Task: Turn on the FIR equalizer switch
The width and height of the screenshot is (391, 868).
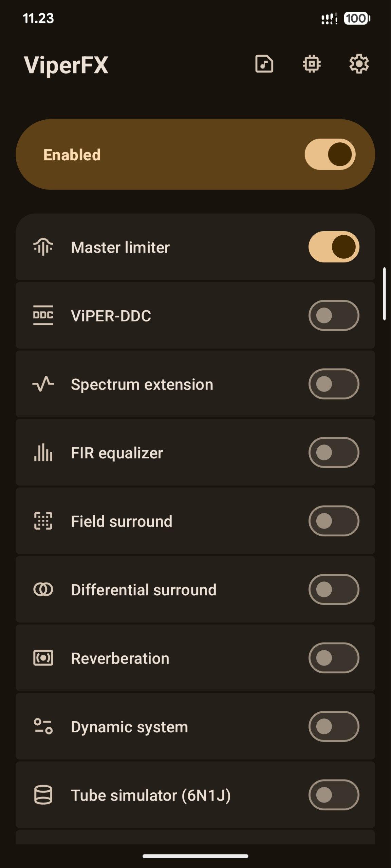Action: coord(334,452)
